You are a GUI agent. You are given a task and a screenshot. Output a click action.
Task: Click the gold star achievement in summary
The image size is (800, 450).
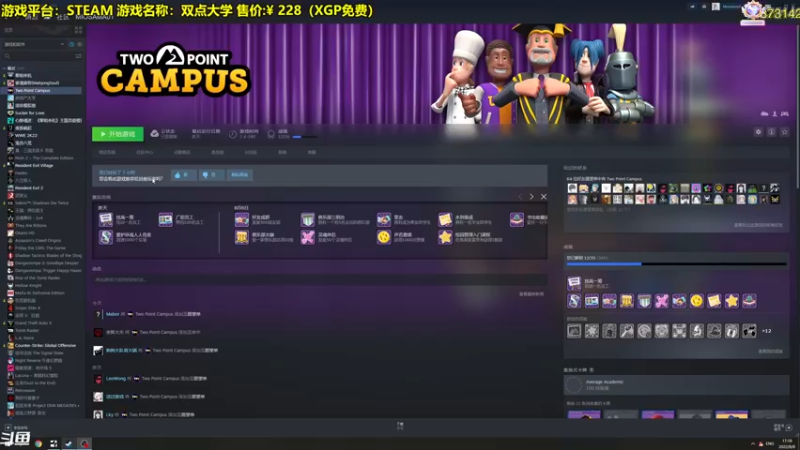[x=445, y=237]
